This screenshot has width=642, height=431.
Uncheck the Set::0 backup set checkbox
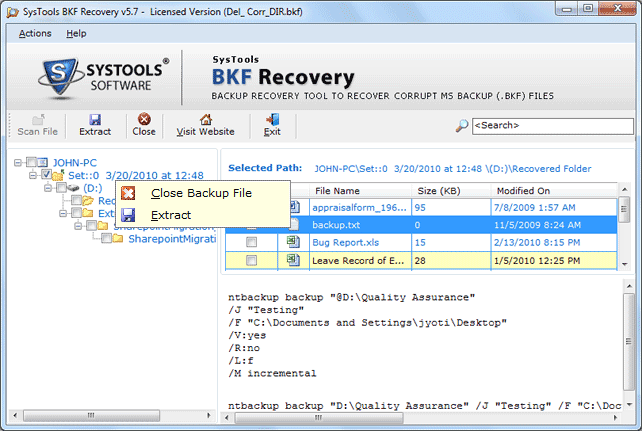[46, 175]
